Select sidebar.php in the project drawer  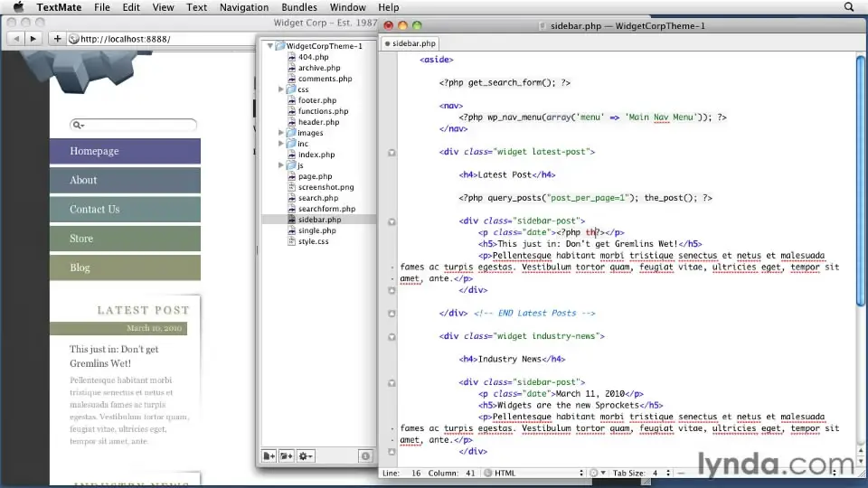[319, 220]
